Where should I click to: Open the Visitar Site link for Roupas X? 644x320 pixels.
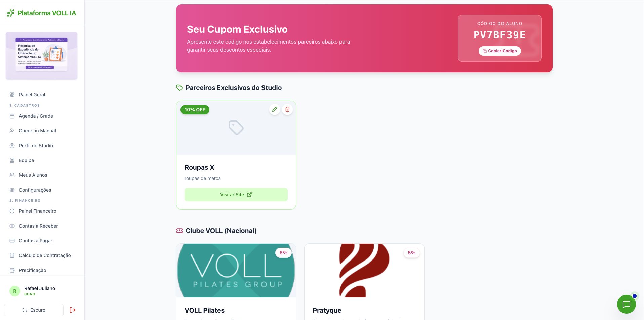(236, 195)
